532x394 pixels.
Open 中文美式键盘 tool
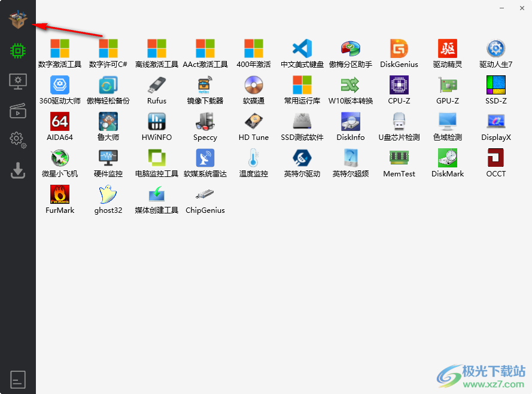(302, 54)
